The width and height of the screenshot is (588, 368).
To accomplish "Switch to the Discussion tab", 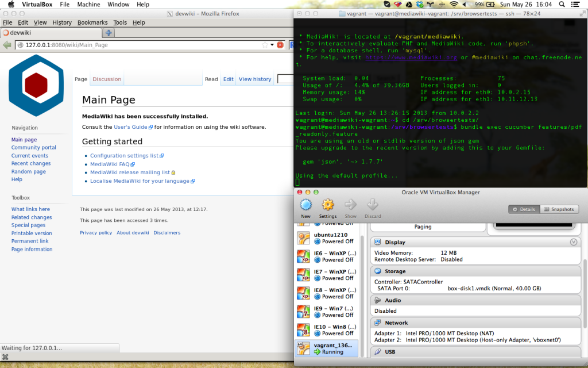I will pos(107,79).
